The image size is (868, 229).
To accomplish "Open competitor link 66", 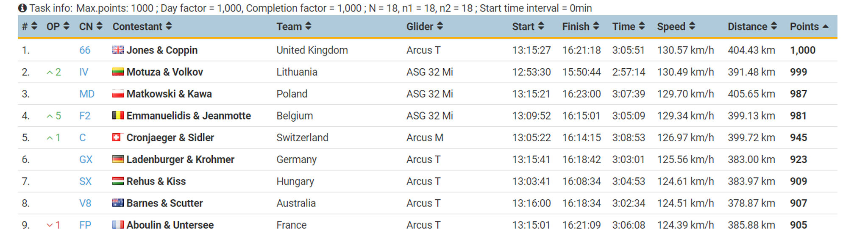I will (x=85, y=50).
